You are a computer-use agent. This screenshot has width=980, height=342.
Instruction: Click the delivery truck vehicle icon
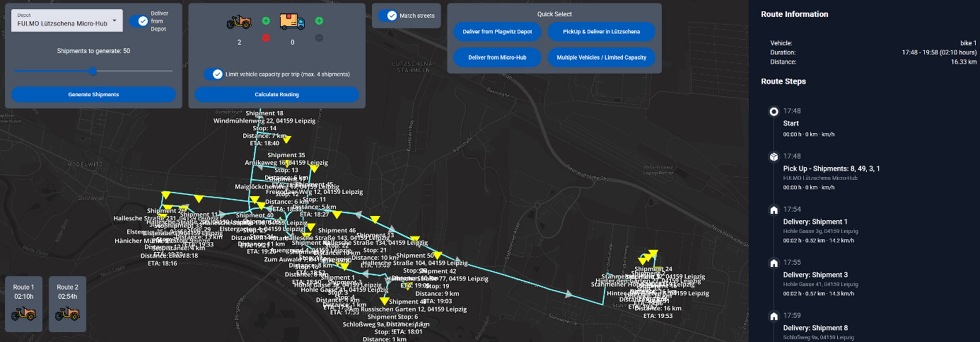pos(292,22)
